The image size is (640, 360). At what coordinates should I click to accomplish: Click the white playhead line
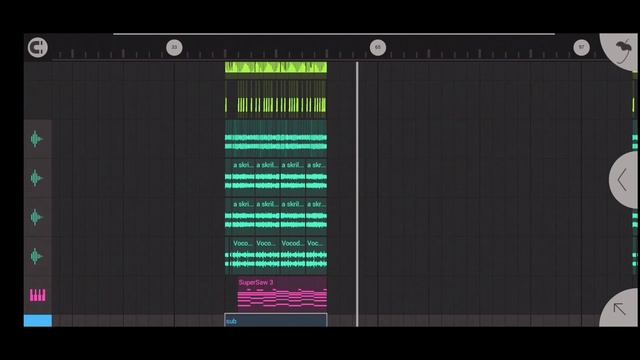tap(357, 194)
